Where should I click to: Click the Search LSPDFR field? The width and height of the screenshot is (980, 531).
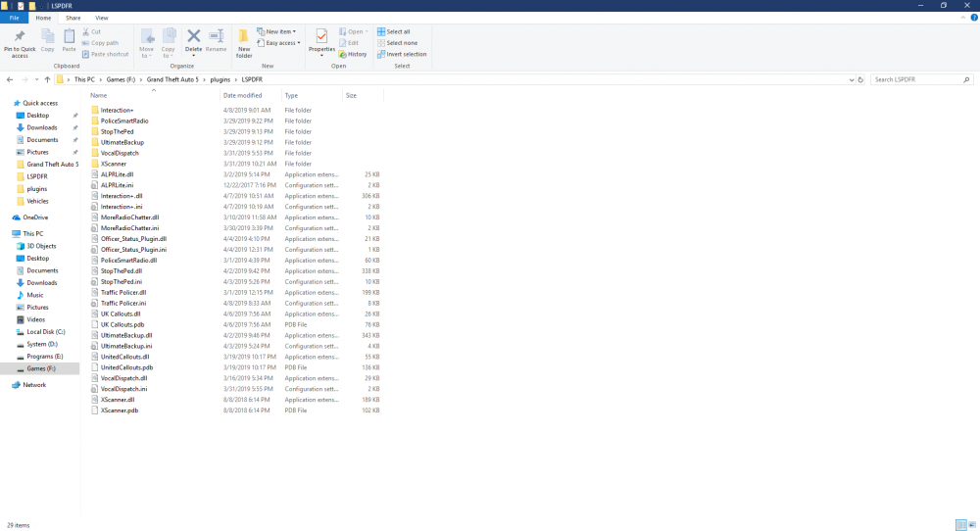click(920, 79)
